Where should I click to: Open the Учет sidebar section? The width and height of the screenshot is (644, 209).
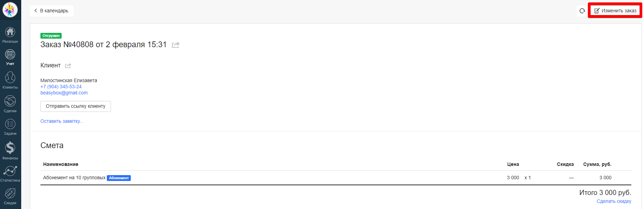[10, 57]
